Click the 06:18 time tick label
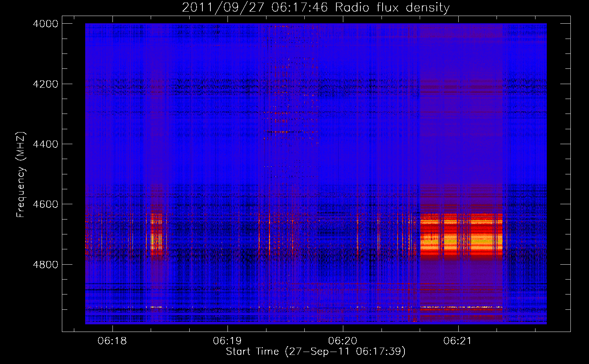The height and width of the screenshot is (364, 589). click(112, 341)
